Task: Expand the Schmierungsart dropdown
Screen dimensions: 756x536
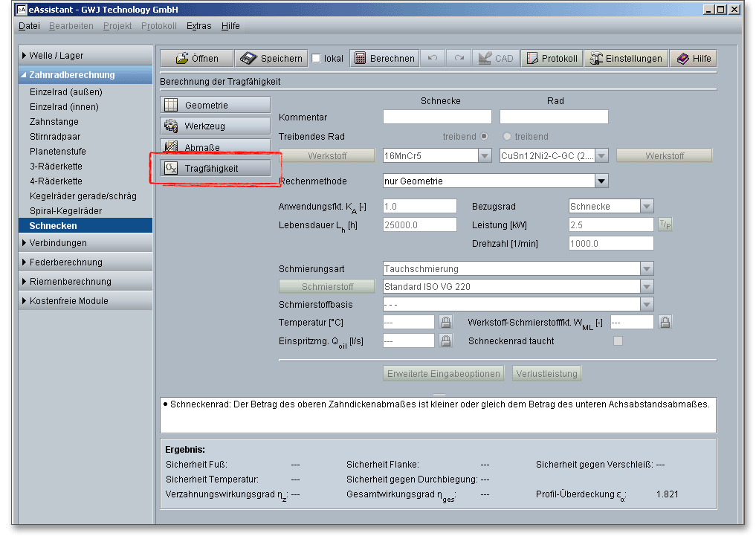Action: pyautogui.click(x=647, y=269)
